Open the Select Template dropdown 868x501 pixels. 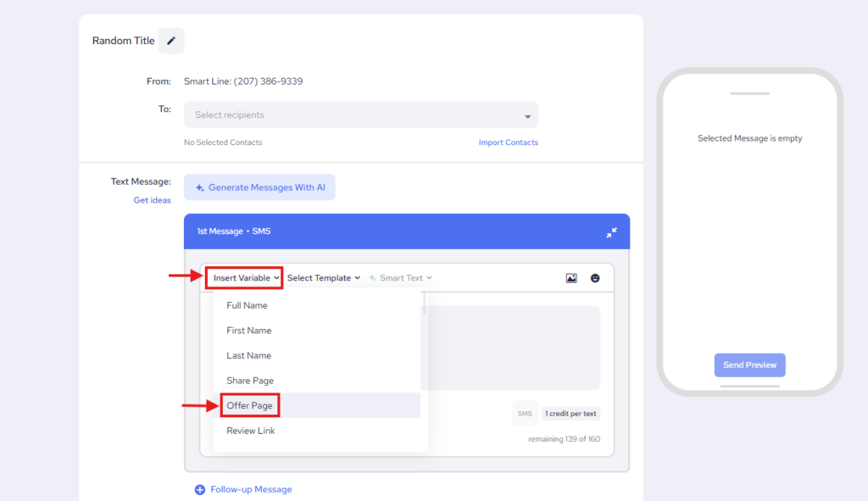click(x=324, y=278)
